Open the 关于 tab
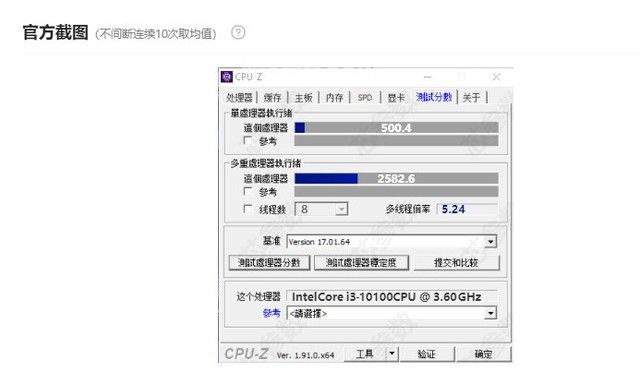640x384 pixels. [x=471, y=98]
